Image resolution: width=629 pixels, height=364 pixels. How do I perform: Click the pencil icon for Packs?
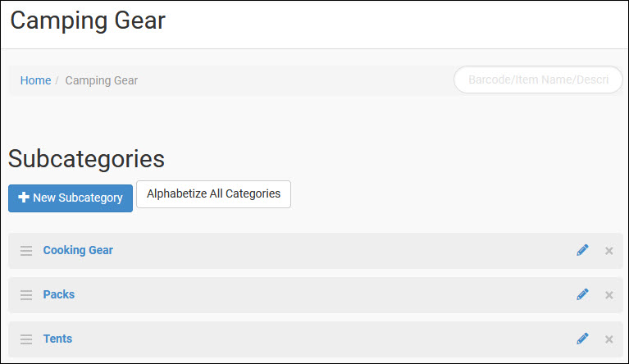(x=582, y=294)
